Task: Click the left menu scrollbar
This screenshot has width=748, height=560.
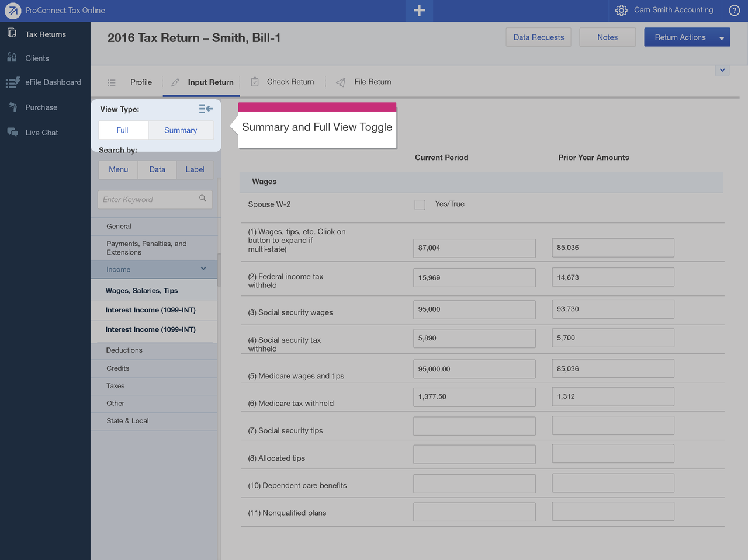Action: click(x=219, y=270)
